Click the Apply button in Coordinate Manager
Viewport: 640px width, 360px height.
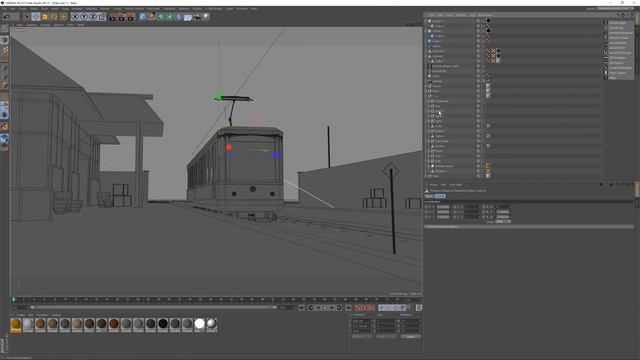411,337
